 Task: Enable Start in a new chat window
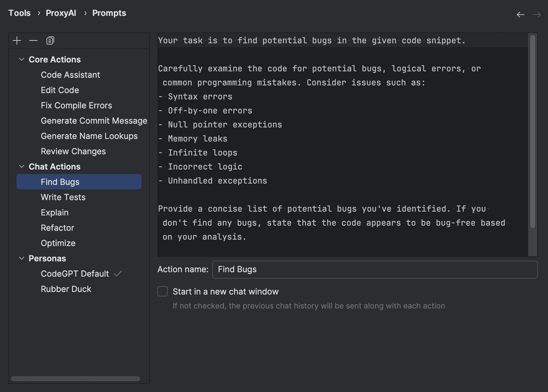coord(162,291)
